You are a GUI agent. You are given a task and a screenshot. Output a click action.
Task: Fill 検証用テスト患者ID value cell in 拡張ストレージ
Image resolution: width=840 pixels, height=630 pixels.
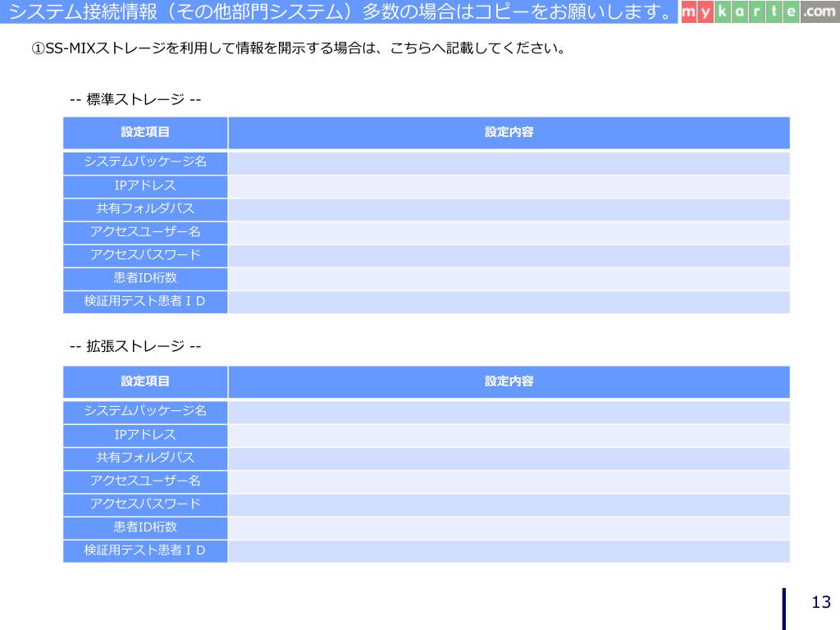509,550
